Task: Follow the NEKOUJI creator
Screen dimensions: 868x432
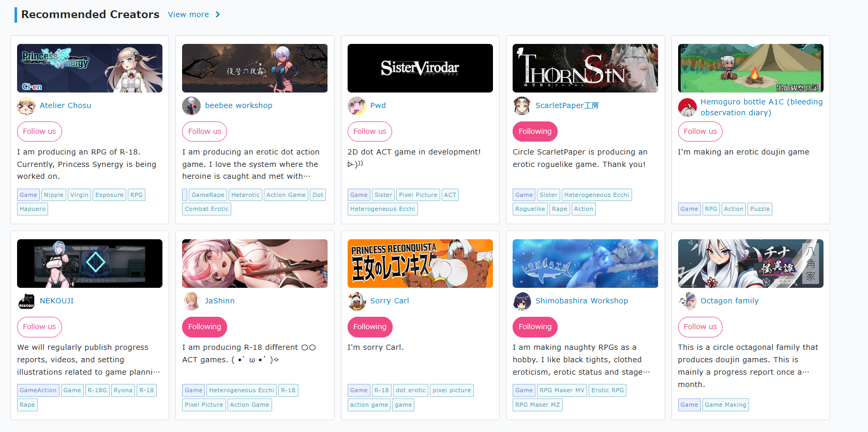Action: click(x=39, y=327)
